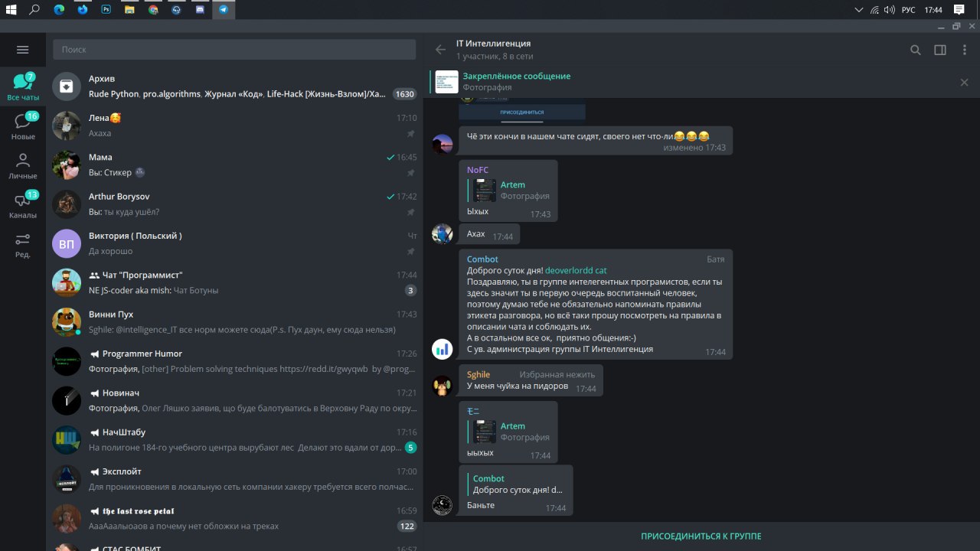Open Windows Start menu
This screenshot has height=551, width=980.
point(11,10)
